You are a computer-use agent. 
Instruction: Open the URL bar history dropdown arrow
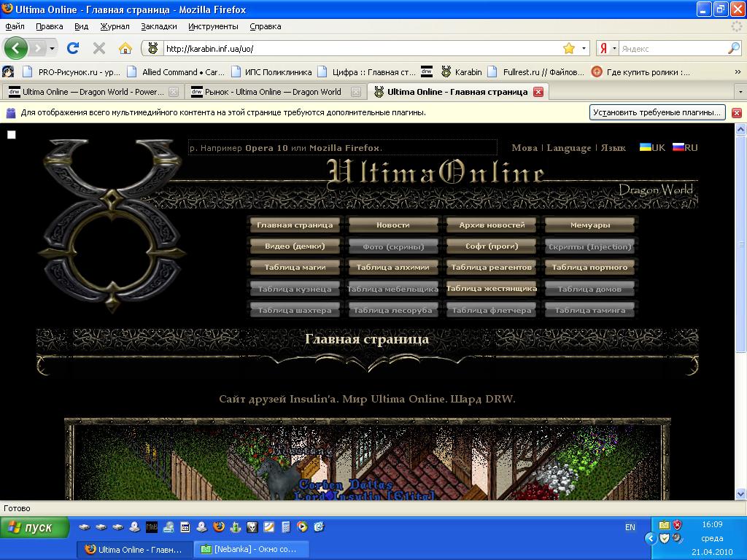[584, 48]
